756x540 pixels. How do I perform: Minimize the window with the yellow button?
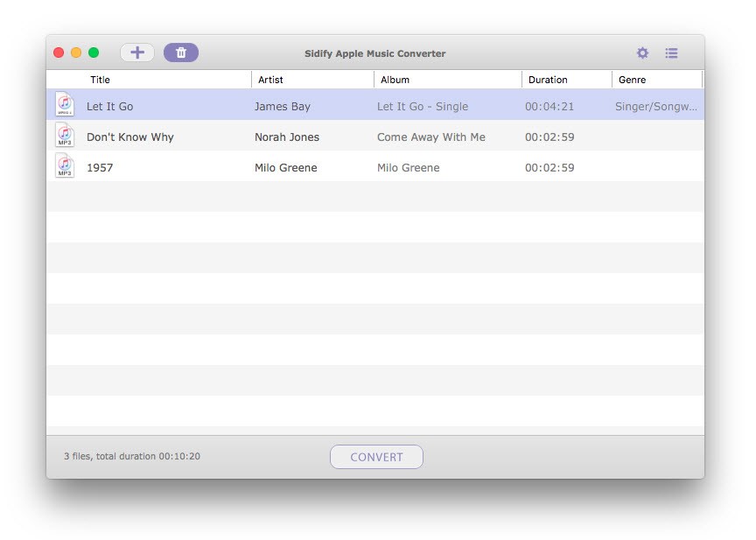point(76,53)
